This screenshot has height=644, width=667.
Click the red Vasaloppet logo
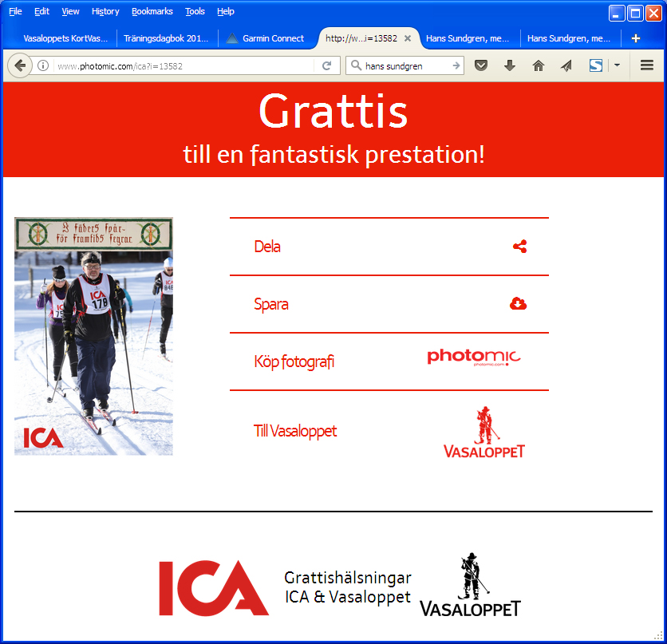coord(484,432)
